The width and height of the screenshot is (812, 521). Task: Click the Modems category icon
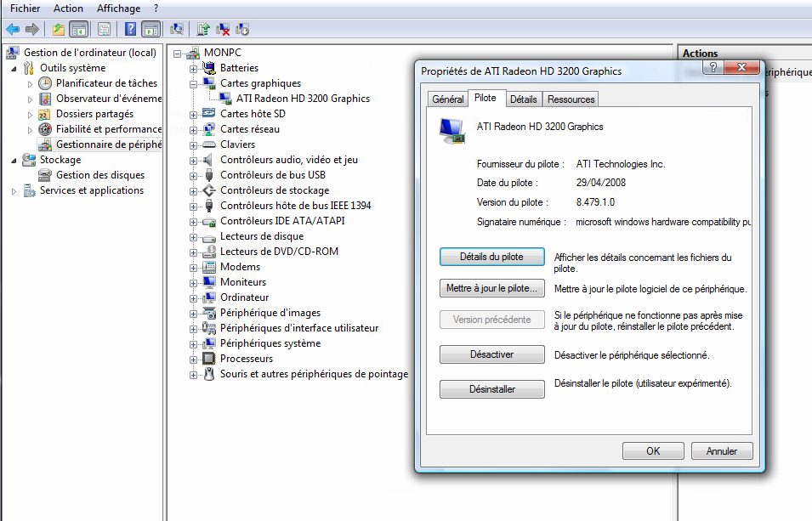208,267
